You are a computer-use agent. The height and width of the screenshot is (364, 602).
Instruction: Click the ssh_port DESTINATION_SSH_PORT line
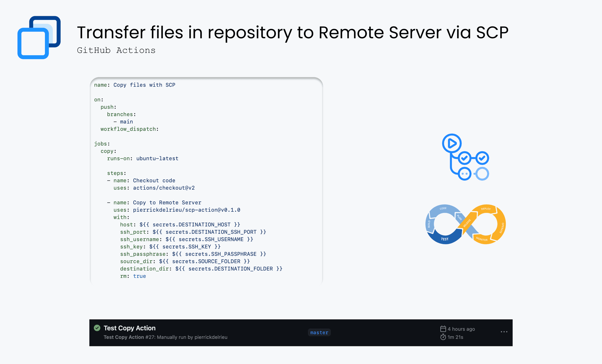click(193, 232)
